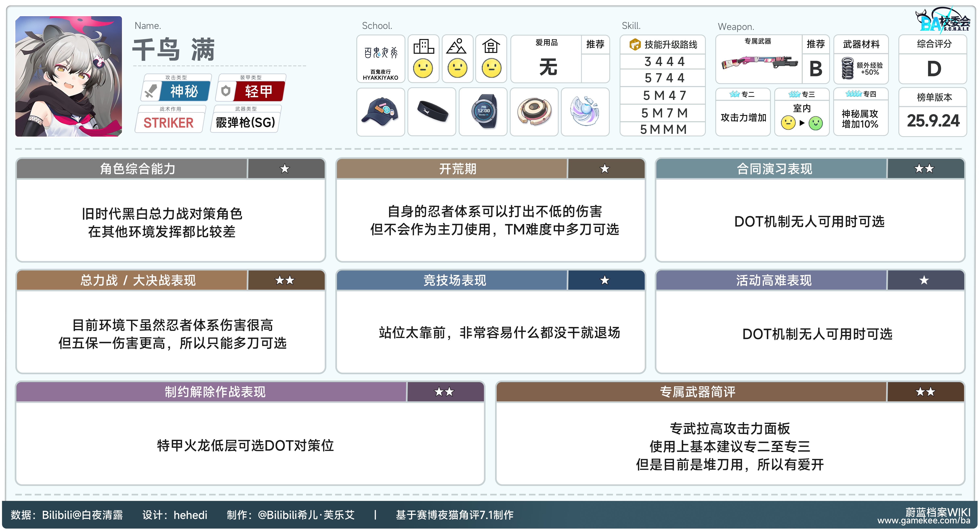
Task: Click the 轻甲 armor type badge
Action: (x=259, y=91)
